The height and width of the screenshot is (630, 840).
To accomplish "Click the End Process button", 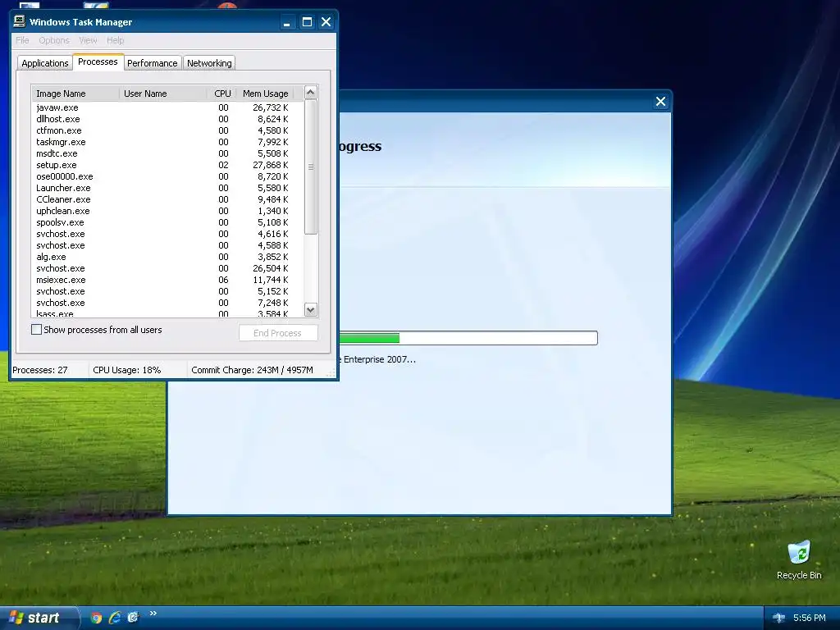I will pyautogui.click(x=277, y=333).
